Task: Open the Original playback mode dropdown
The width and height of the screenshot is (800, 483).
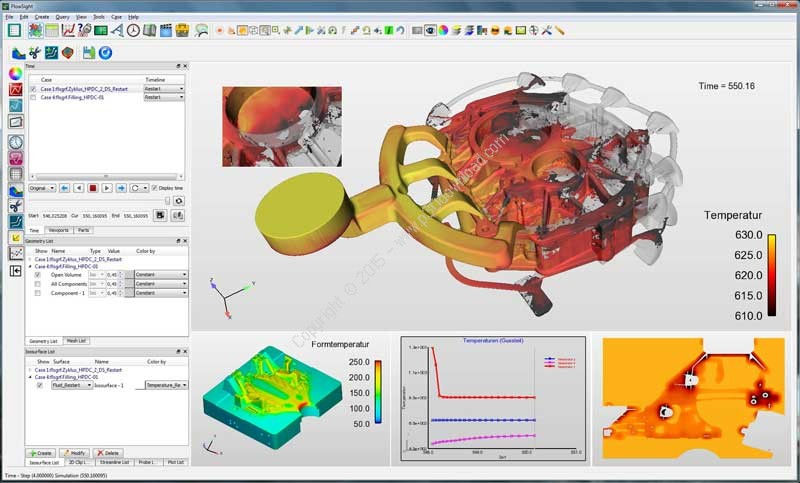Action: point(42,188)
